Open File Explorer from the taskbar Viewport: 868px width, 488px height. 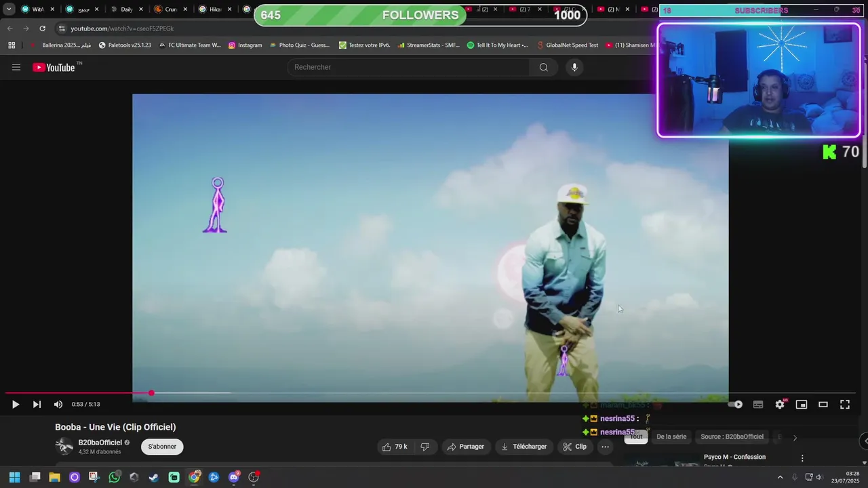pyautogui.click(x=54, y=477)
